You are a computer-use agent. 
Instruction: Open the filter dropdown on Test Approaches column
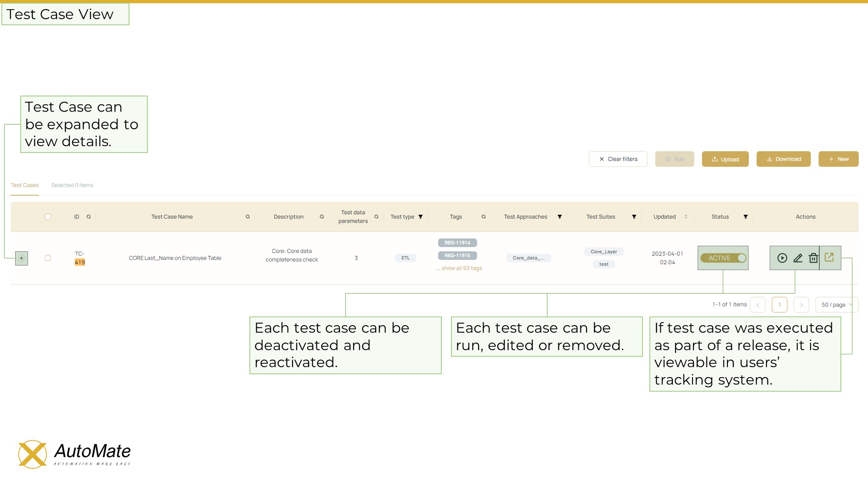[559, 216]
